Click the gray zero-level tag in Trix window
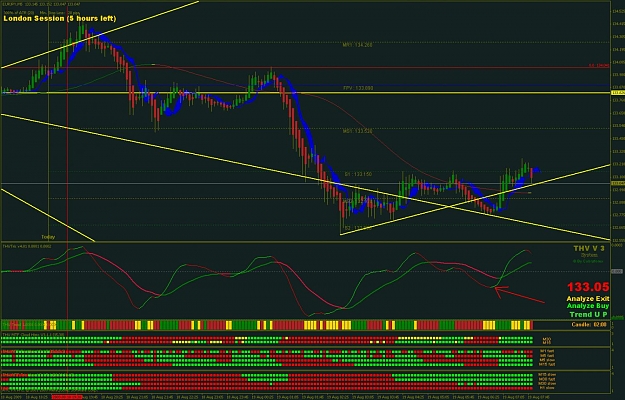The image size is (625, 400). [x=617, y=271]
